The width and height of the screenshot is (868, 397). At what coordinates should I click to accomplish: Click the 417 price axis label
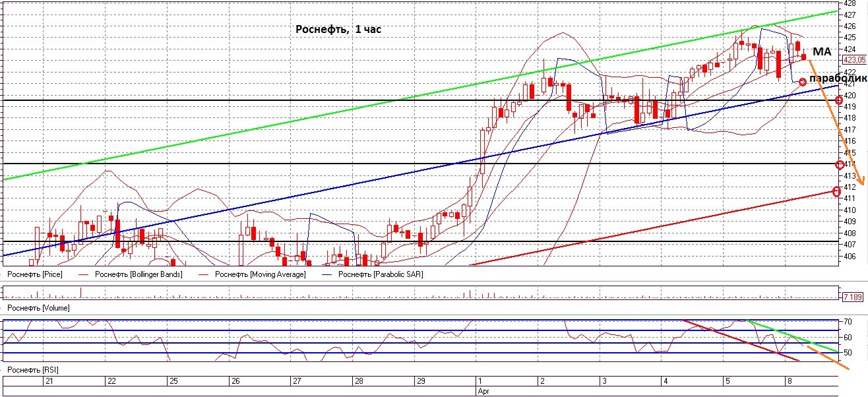click(x=850, y=129)
